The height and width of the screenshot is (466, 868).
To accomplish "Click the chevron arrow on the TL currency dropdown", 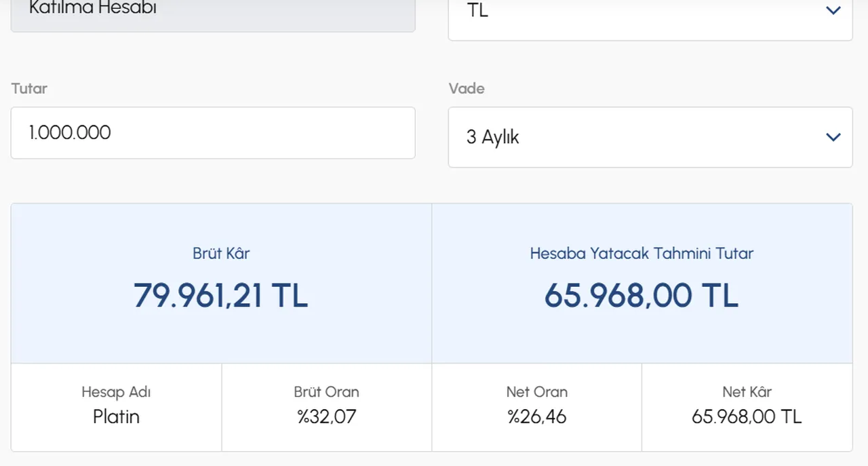I will point(833,11).
